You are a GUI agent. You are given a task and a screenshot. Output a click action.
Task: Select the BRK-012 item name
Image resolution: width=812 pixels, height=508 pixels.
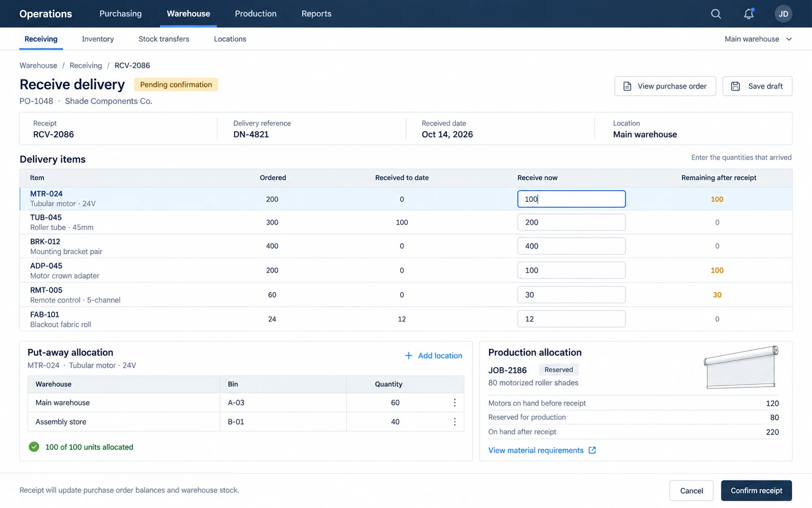[x=45, y=241]
